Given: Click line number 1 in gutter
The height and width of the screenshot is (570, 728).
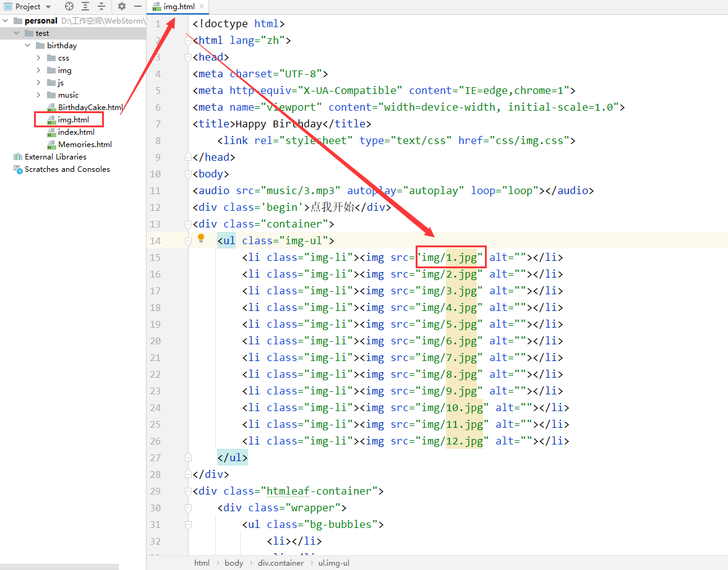Looking at the screenshot, I should pos(158,23).
